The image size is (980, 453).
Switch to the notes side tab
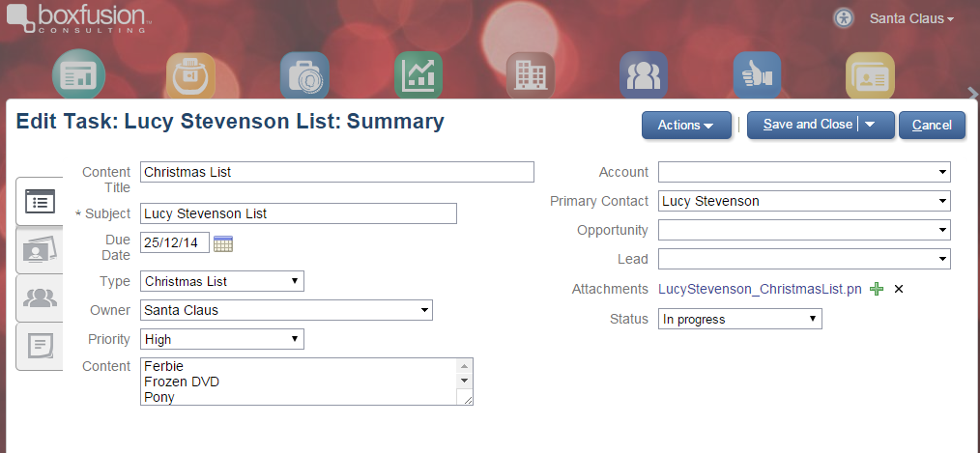(40, 346)
